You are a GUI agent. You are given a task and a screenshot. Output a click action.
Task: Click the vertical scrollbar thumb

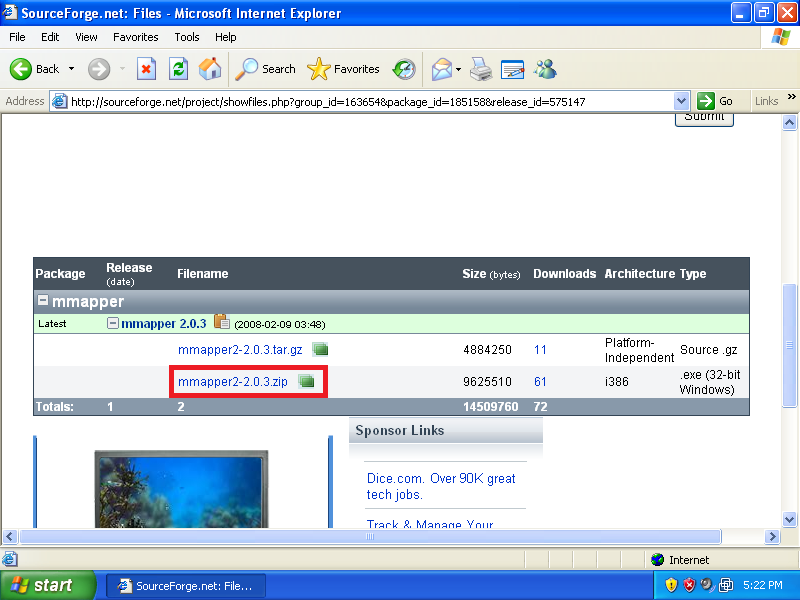789,345
